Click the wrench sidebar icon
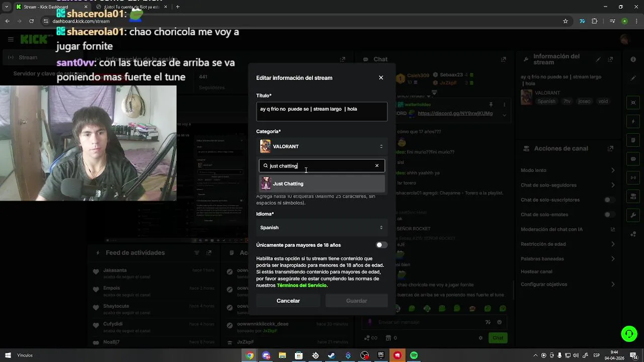Image resolution: width=644 pixels, height=362 pixels. click(633, 215)
